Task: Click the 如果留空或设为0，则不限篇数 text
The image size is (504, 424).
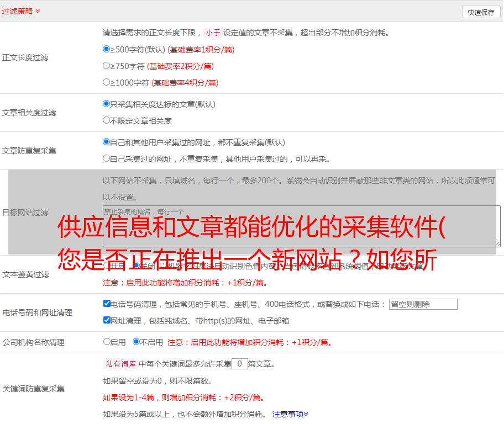Action: click(x=158, y=381)
